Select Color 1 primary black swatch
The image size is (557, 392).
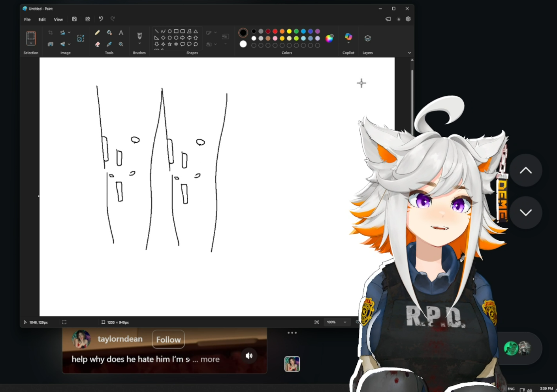(243, 32)
